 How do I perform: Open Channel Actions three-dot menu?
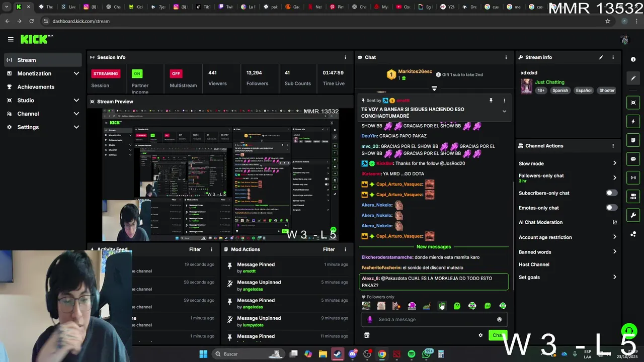click(x=613, y=146)
